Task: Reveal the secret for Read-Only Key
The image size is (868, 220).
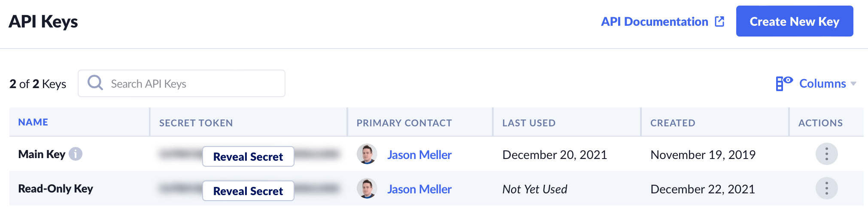Action: click(x=248, y=191)
